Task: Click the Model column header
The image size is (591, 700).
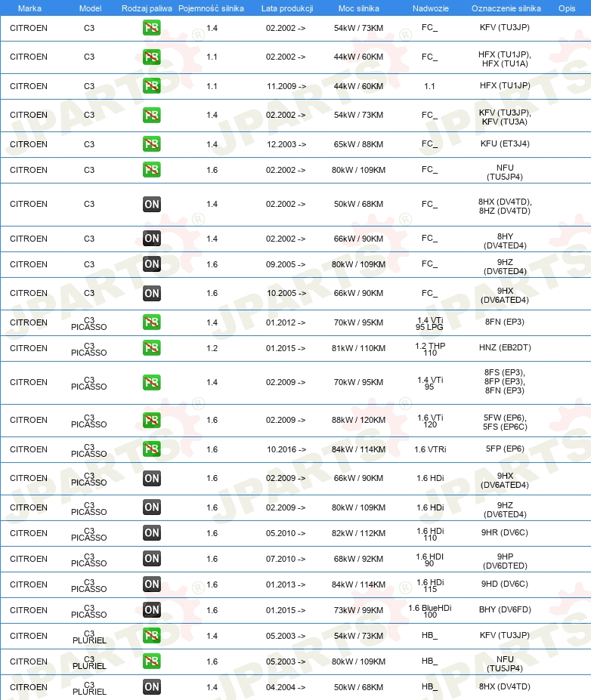Action: pyautogui.click(x=90, y=8)
